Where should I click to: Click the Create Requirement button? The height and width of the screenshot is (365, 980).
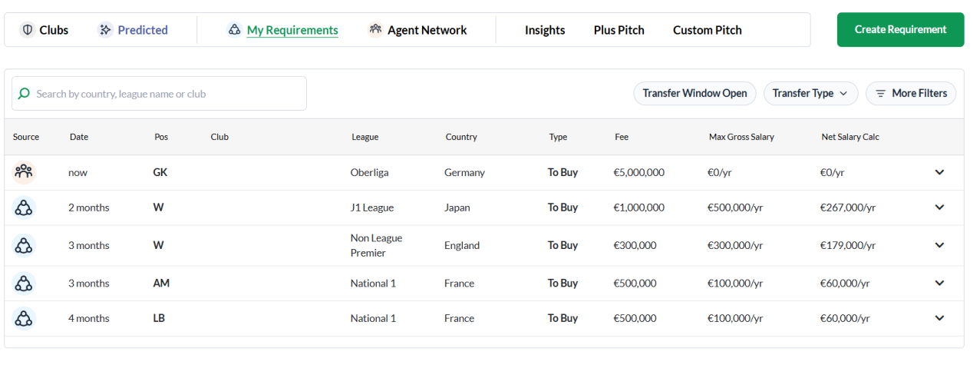[x=900, y=29]
